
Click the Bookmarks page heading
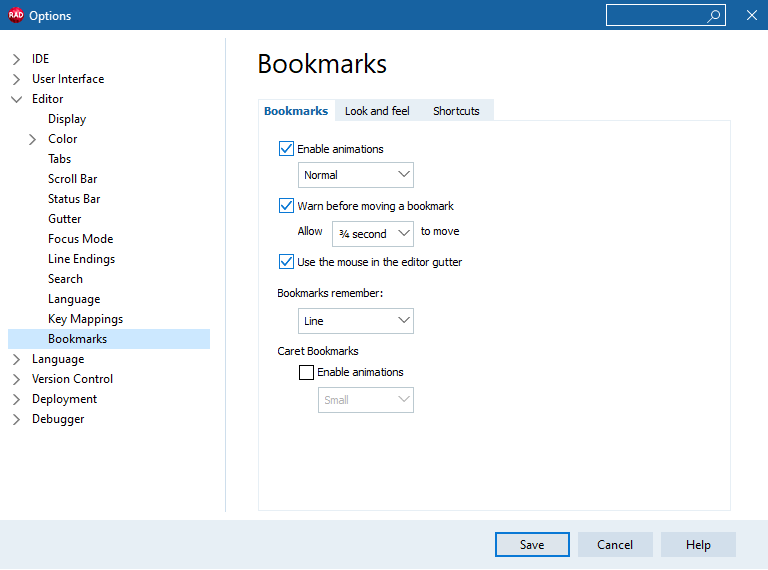(322, 64)
